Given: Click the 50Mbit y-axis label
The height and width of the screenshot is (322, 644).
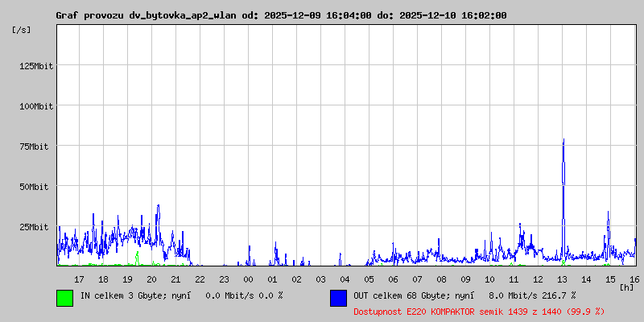Looking at the screenshot, I should pos(34,187).
